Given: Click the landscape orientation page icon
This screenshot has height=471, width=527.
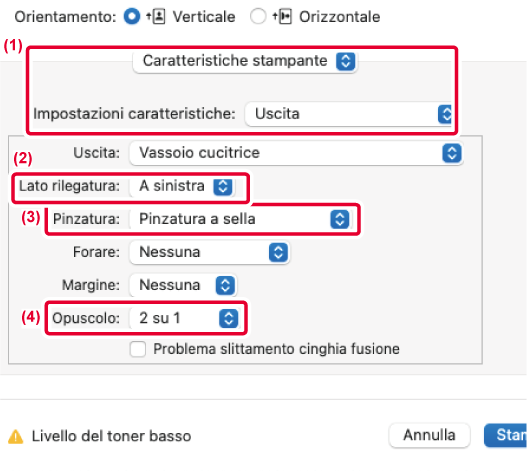Looking at the screenshot, I should coord(282,16).
